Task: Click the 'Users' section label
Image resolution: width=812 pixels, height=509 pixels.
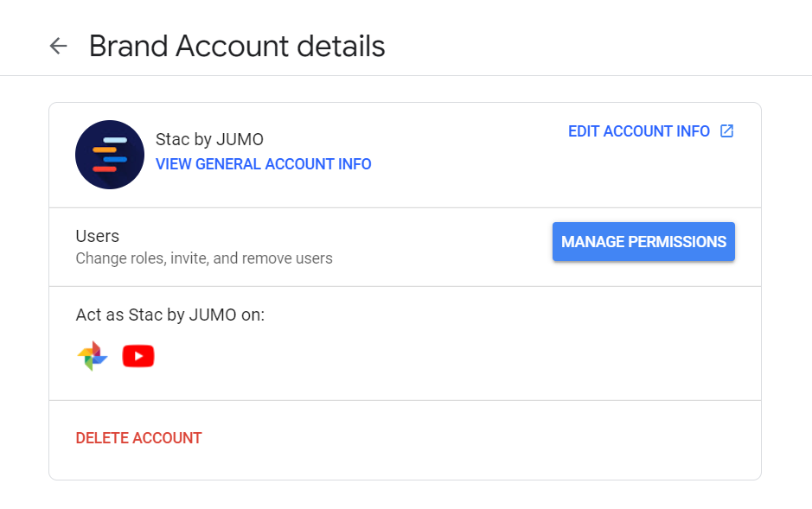Action: tap(98, 237)
